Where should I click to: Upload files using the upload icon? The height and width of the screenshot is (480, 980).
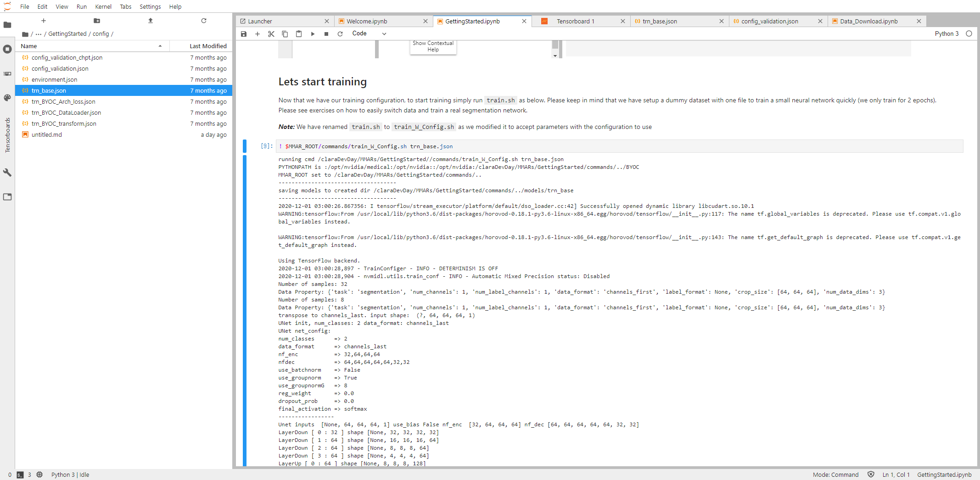[x=151, y=21]
